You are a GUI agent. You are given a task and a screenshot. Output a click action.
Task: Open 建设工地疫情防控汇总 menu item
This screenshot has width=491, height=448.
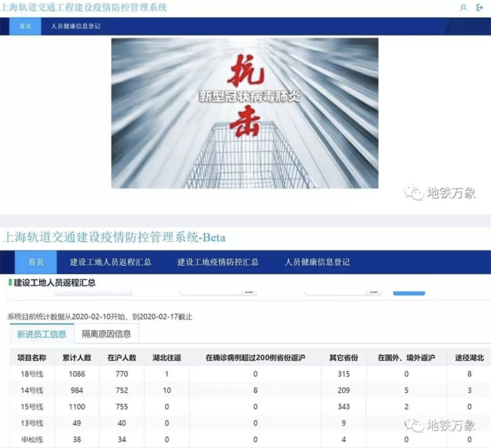pos(218,262)
